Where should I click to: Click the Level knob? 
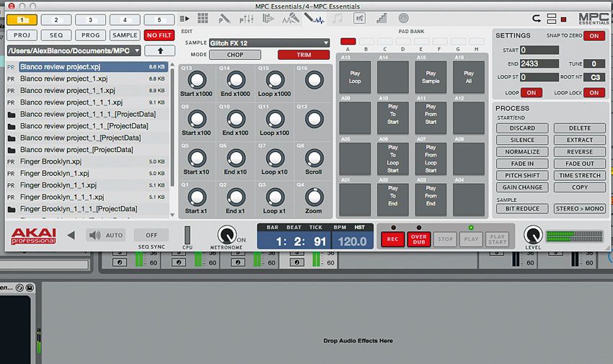[x=533, y=235]
